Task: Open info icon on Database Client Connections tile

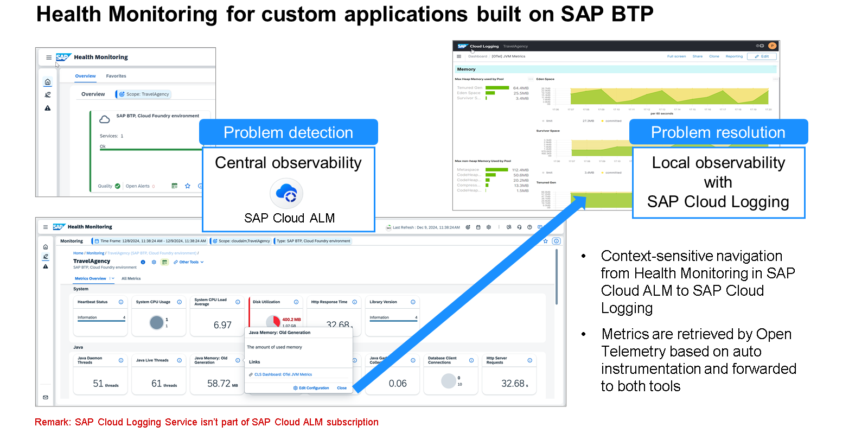Action: [x=471, y=360]
